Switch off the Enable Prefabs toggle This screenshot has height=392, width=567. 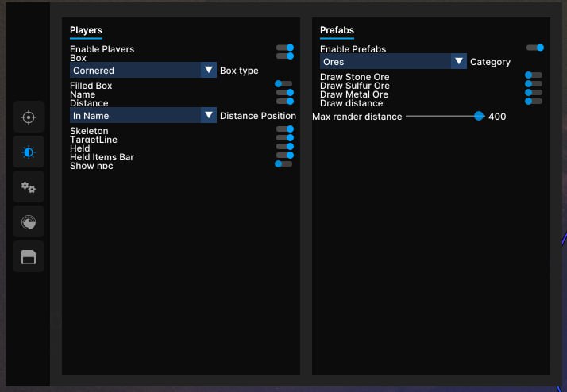(x=534, y=48)
